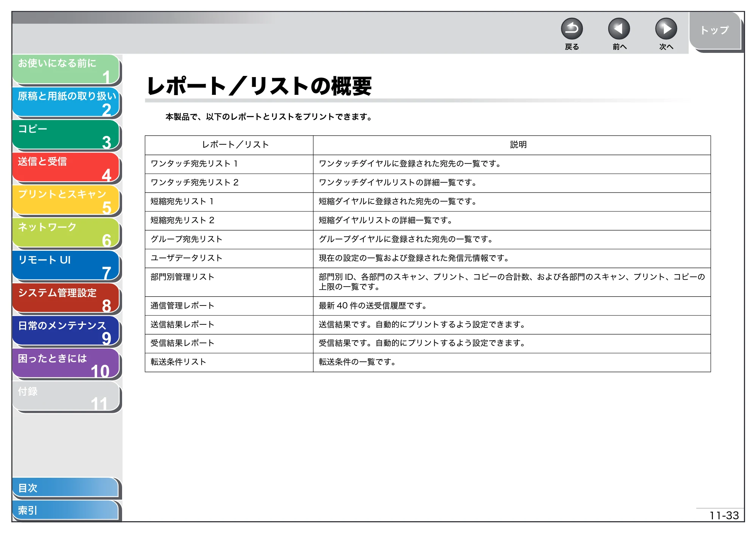This screenshot has height=534, width=756.
Task: Go to chapter 9 日常のメンテナンス
Action: 67,331
